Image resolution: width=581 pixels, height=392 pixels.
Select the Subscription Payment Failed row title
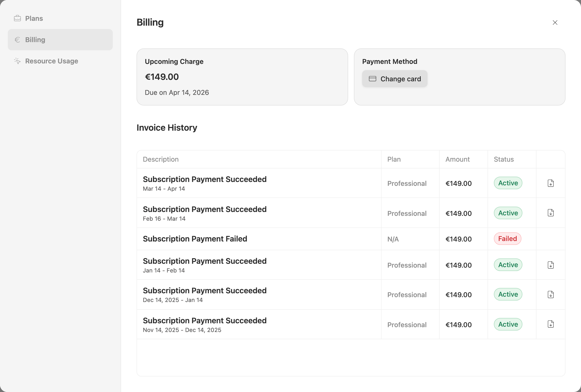(195, 239)
